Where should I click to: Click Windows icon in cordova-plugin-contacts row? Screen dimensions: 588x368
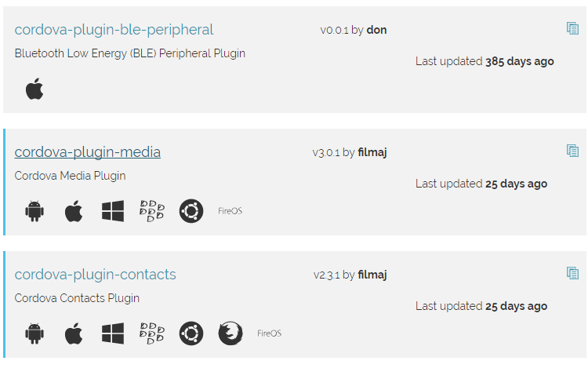tap(113, 333)
